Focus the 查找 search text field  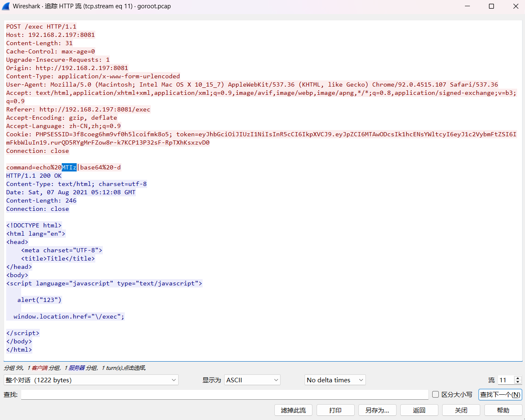[224, 394]
